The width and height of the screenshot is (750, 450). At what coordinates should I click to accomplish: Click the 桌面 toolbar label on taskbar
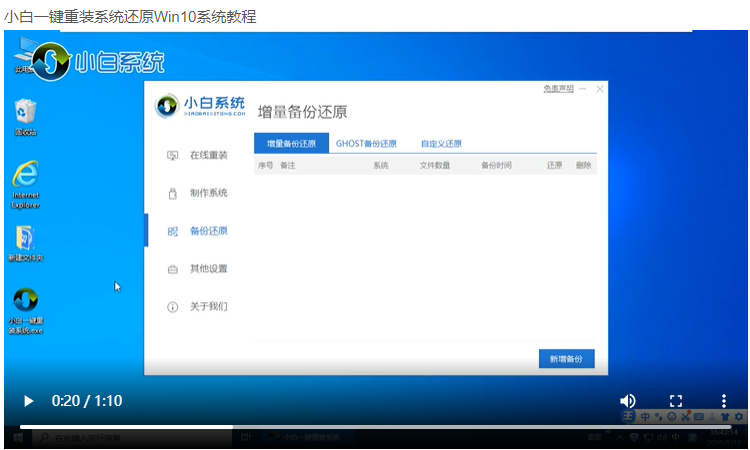point(594,437)
